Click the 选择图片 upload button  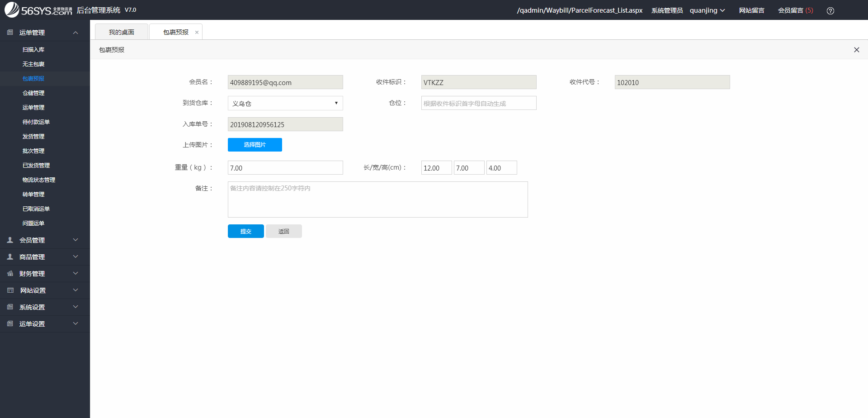point(255,145)
